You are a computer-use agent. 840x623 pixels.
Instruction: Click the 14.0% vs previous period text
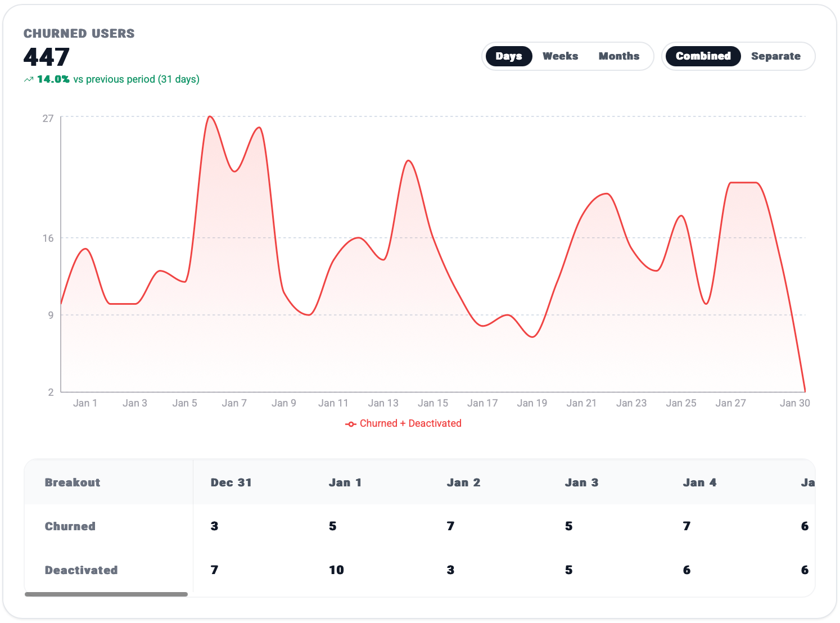pyautogui.click(x=118, y=79)
